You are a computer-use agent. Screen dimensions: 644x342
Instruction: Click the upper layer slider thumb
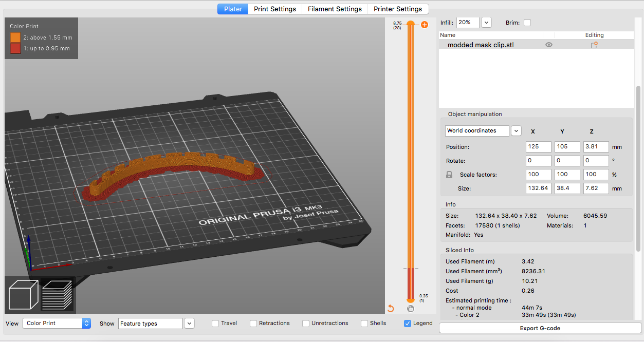click(x=410, y=24)
